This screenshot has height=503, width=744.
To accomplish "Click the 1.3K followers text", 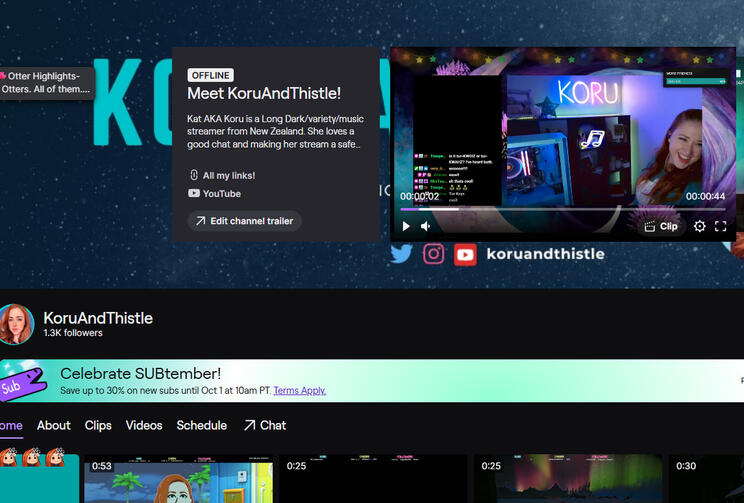I will [73, 333].
